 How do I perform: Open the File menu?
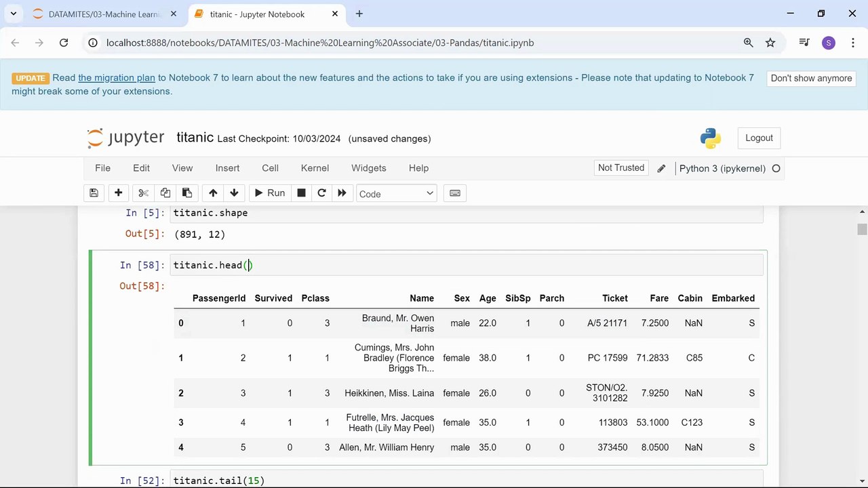[102, 168]
